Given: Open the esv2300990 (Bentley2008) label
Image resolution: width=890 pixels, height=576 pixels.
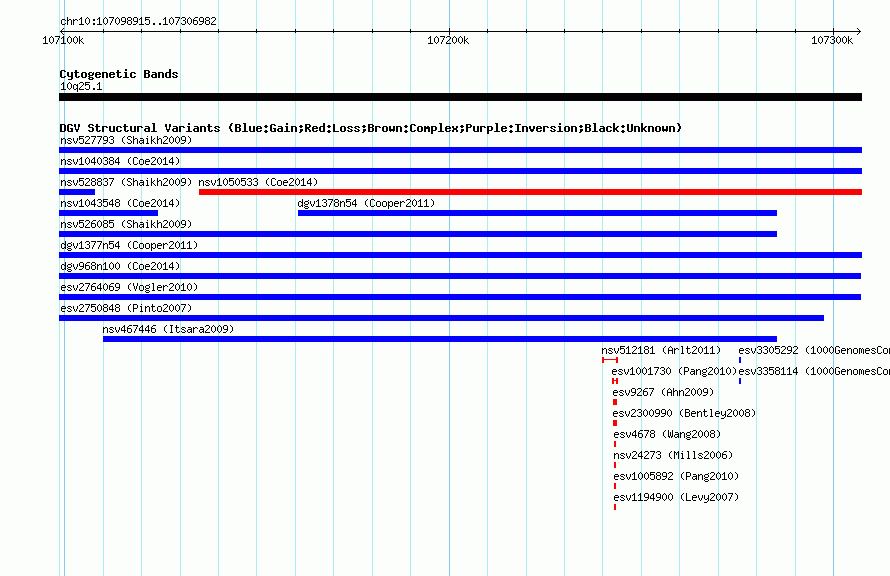Looking at the screenshot, I should [x=685, y=413].
